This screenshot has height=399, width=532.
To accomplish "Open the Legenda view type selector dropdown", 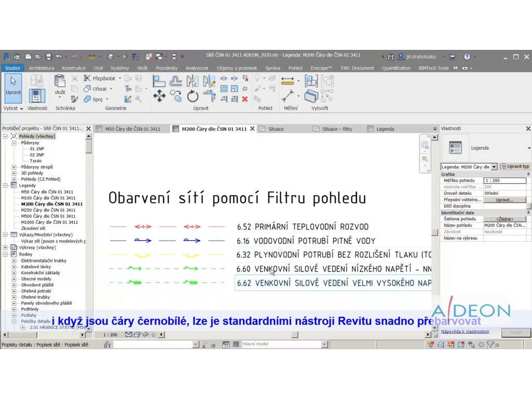I will [x=528, y=148].
